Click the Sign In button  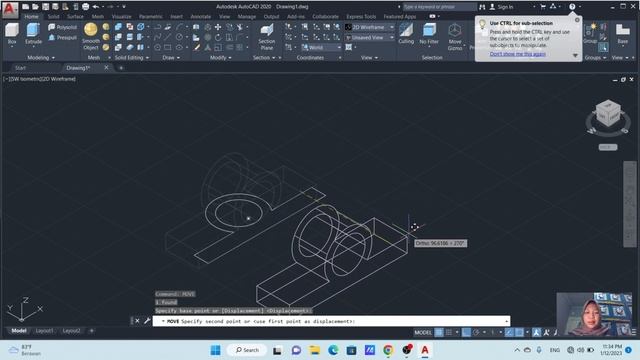pyautogui.click(x=501, y=7)
